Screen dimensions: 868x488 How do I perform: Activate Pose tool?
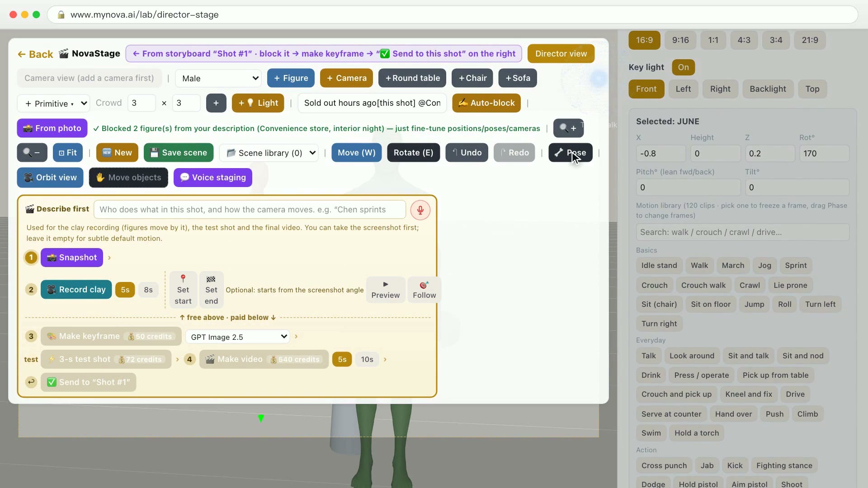570,153
